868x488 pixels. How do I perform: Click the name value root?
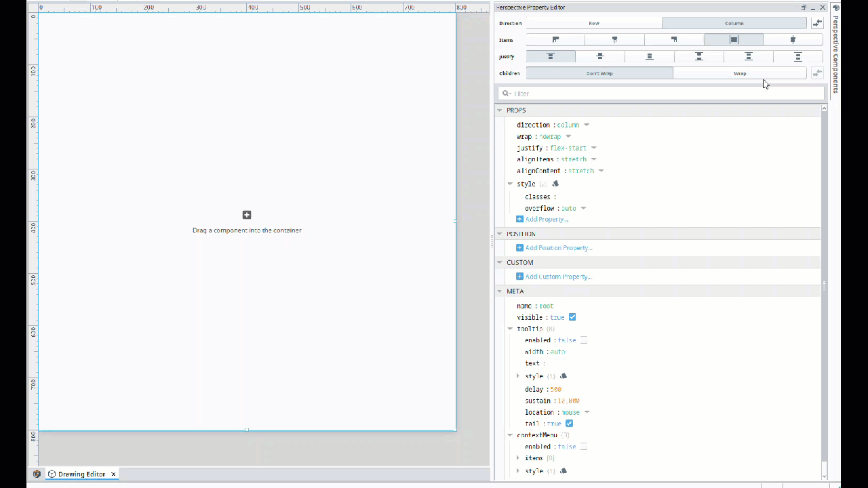547,306
